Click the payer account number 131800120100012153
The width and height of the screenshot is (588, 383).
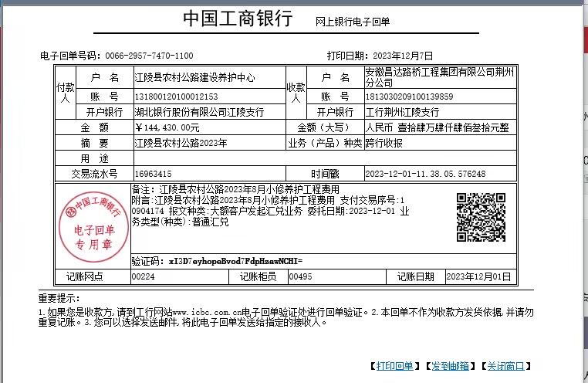tap(176, 97)
